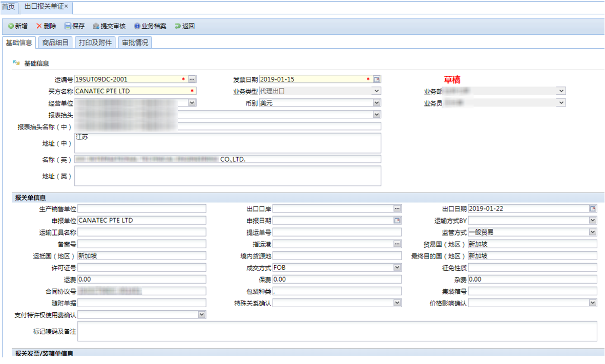Open 业务档案 (business archive) from the toolbar
605x364 pixels.
click(137, 26)
